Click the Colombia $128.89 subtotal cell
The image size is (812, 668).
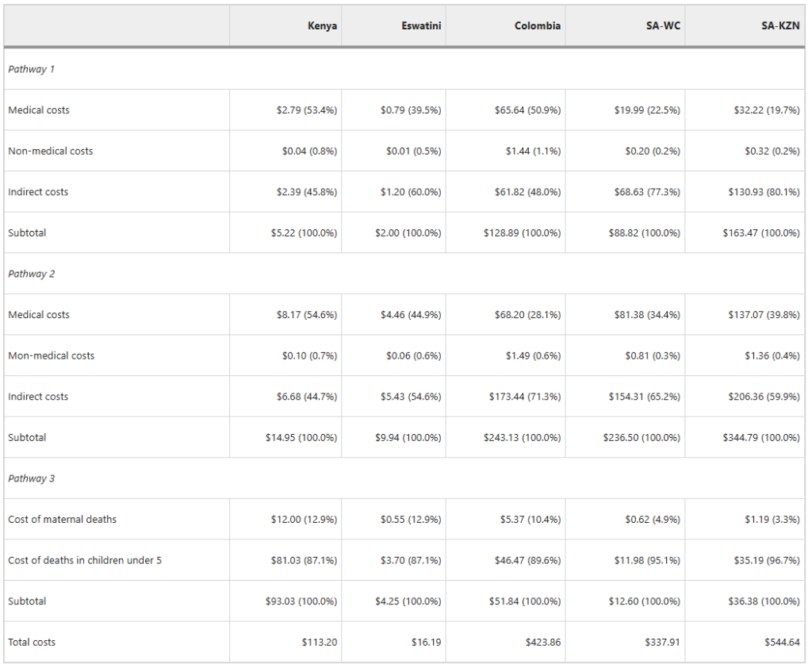(x=522, y=233)
